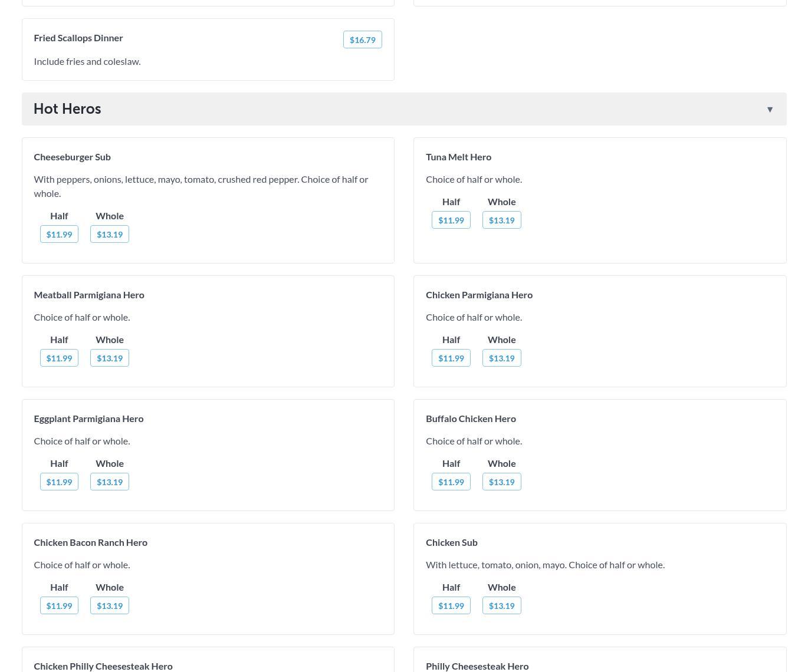
Task: Click the Hot Heros section header
Action: (x=67, y=109)
